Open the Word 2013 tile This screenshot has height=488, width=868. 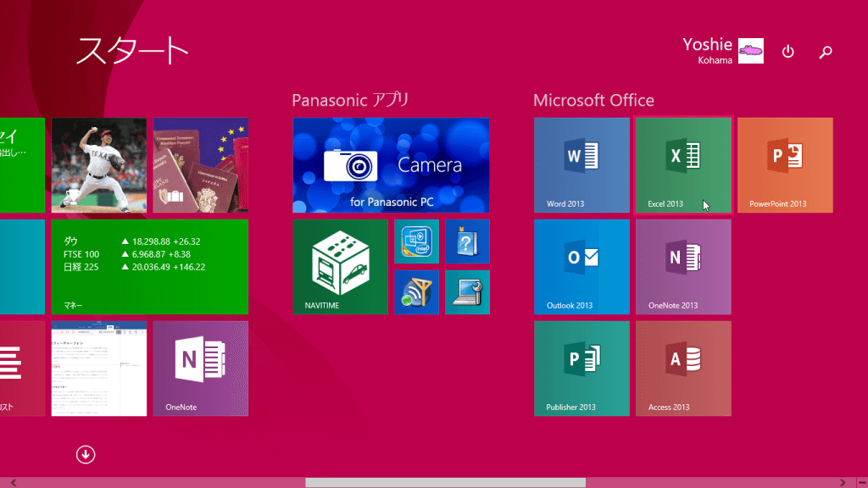(581, 165)
